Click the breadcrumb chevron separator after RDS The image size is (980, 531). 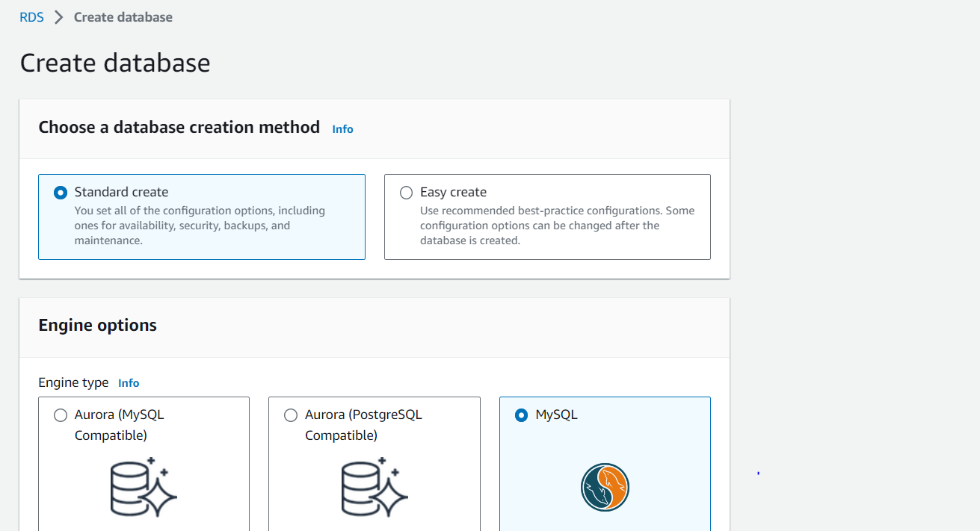click(59, 17)
